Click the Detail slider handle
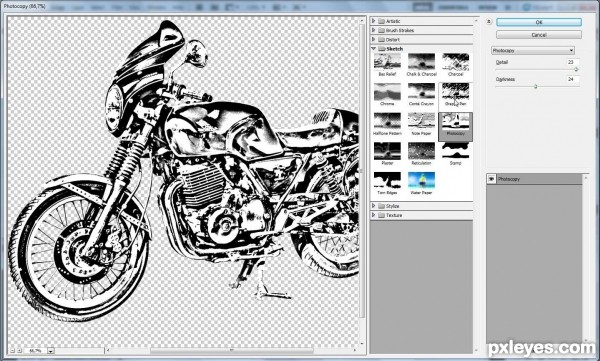 click(x=576, y=70)
